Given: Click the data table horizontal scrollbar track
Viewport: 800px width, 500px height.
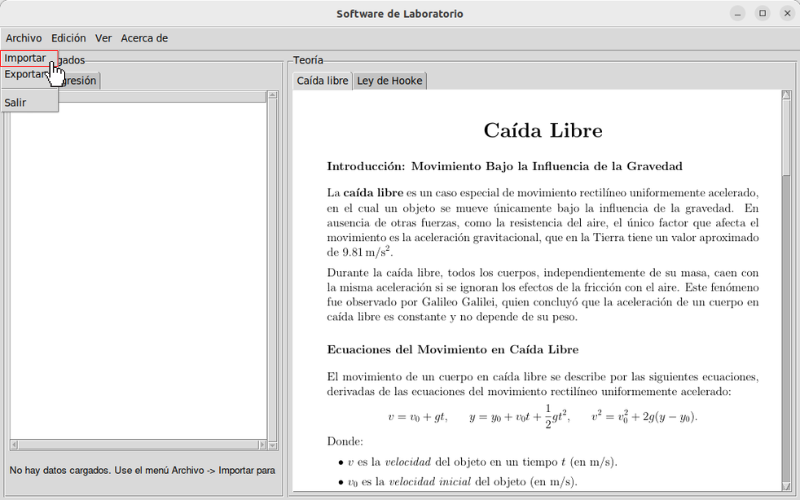Looking at the screenshot, I should (138, 445).
